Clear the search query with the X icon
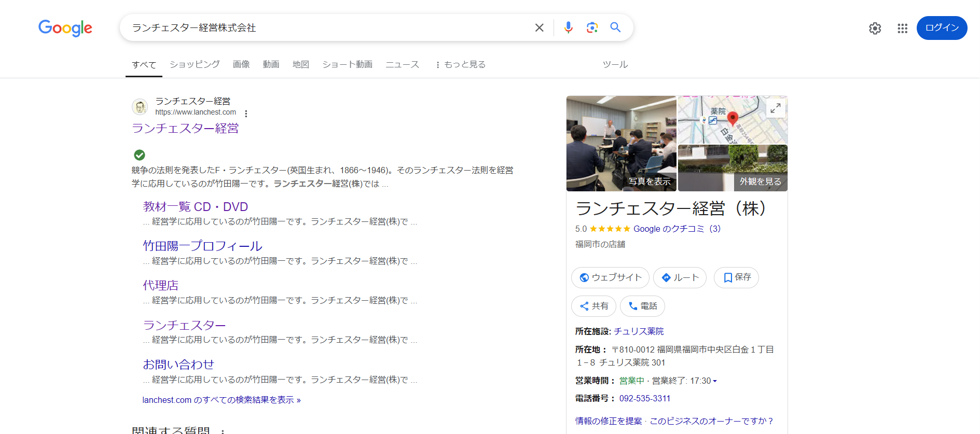980x434 pixels. click(540, 27)
